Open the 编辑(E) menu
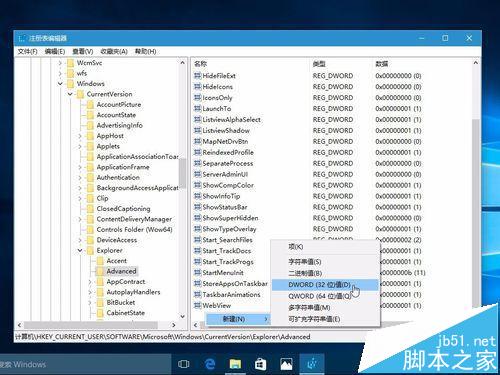 (x=55, y=51)
